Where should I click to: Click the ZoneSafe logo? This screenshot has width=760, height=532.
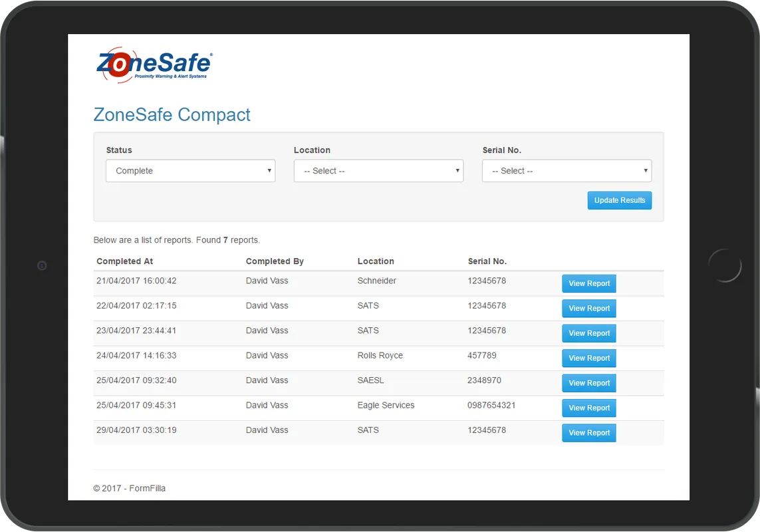(x=154, y=65)
